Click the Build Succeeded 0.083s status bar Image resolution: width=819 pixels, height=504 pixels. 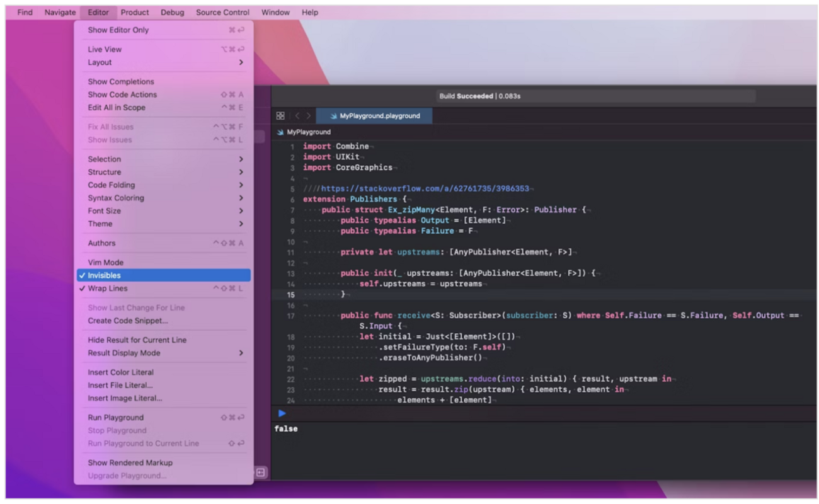pos(595,96)
